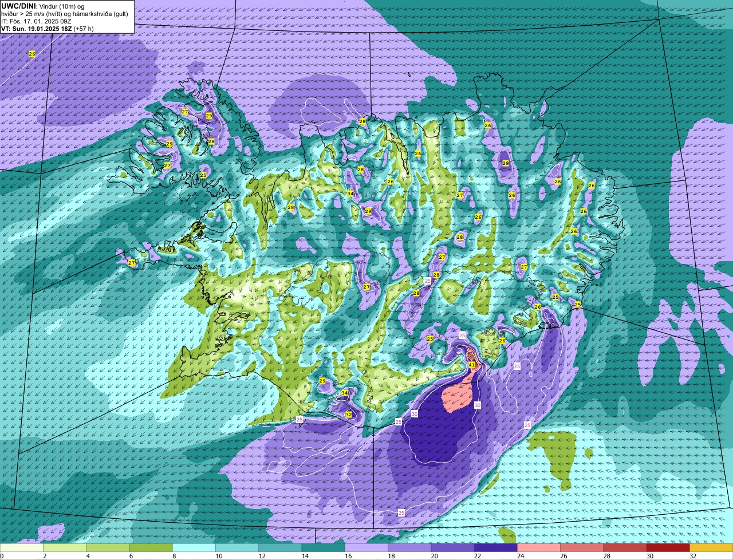Pick the 28–30 m/s red legend swatch
This screenshot has height=560, width=733.
pyautogui.click(x=625, y=548)
